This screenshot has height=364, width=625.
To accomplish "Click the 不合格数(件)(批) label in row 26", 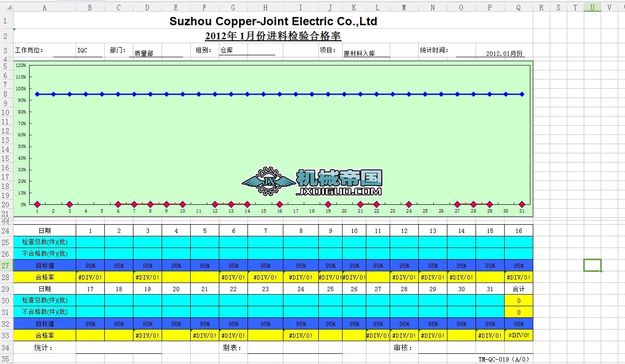I will click(45, 253).
